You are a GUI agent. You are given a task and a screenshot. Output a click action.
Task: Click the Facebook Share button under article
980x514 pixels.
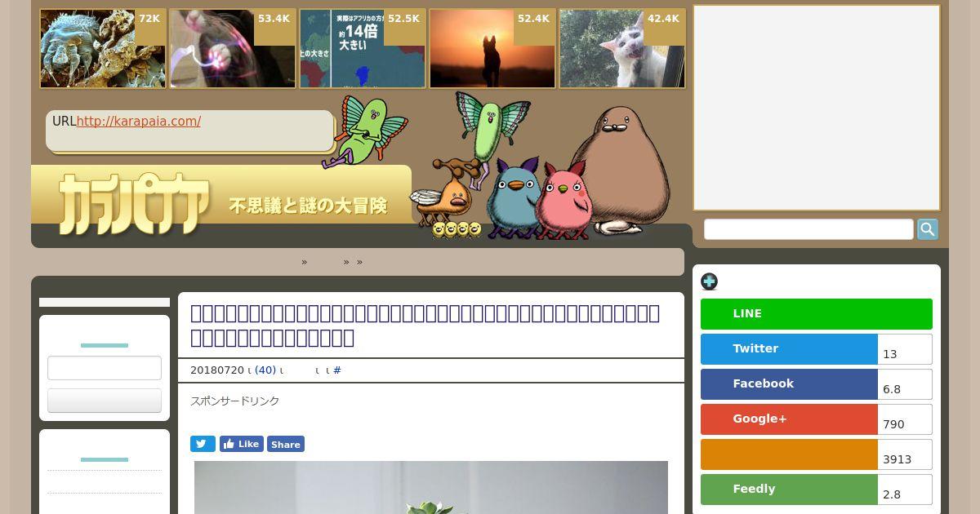tap(286, 444)
